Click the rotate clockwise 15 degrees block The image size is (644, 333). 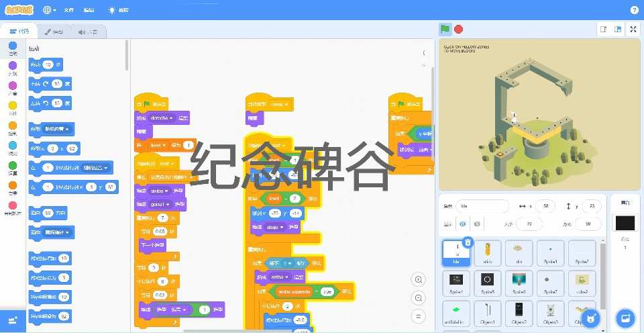coord(50,84)
